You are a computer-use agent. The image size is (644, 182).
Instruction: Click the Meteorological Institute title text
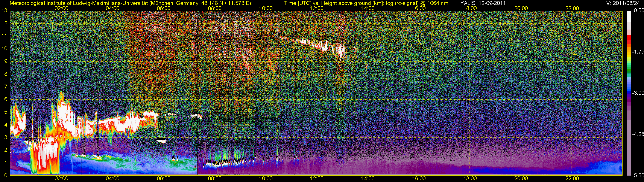pyautogui.click(x=131, y=3)
